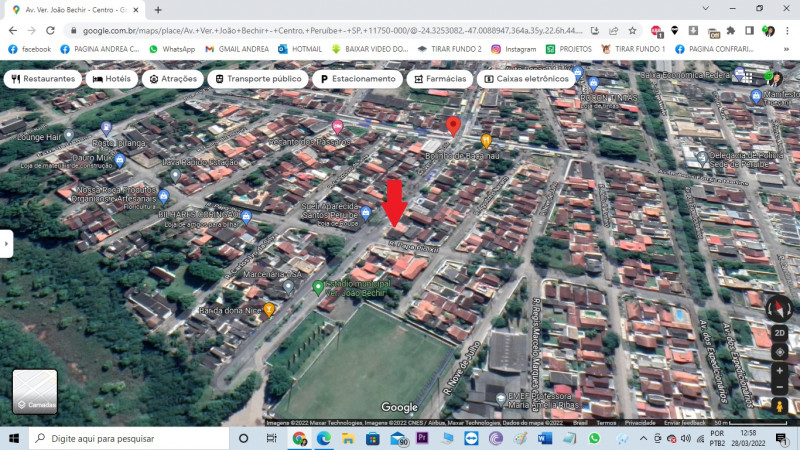The width and height of the screenshot is (800, 450).
Task: Share this page via the share icon
Action: tap(614, 31)
